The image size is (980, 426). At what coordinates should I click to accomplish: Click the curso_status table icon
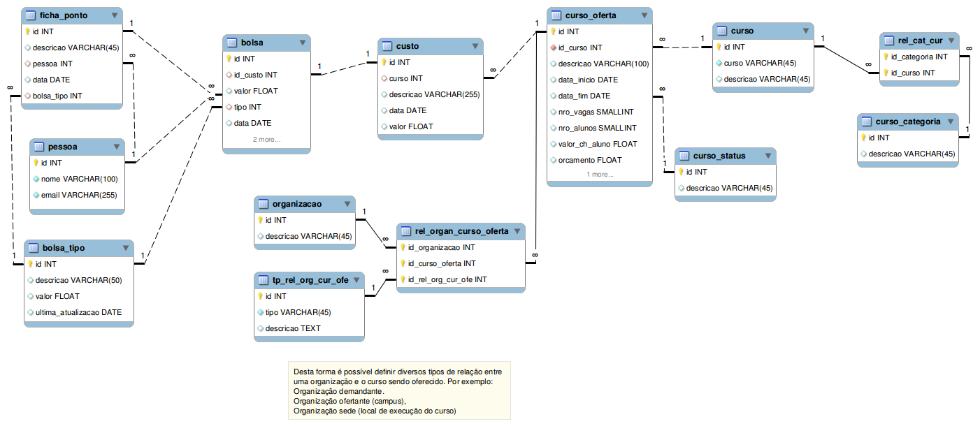click(x=683, y=156)
